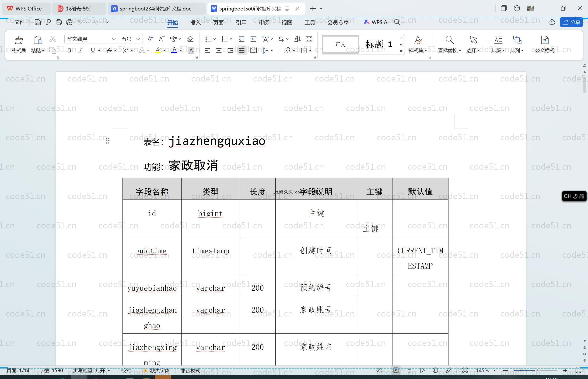Click the CH input method indicator

(x=574, y=196)
